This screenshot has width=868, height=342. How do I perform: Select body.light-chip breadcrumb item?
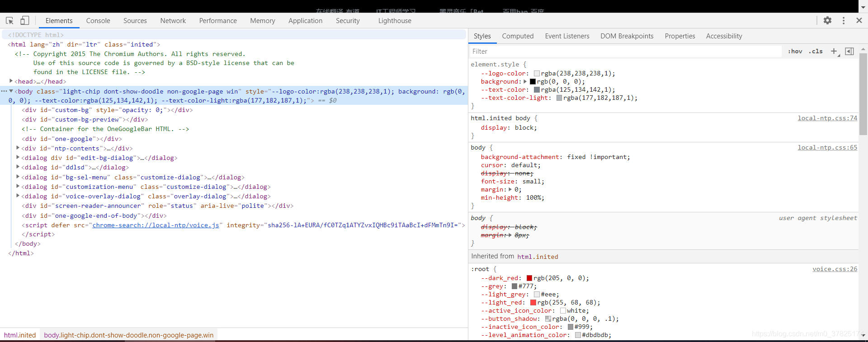(129, 335)
